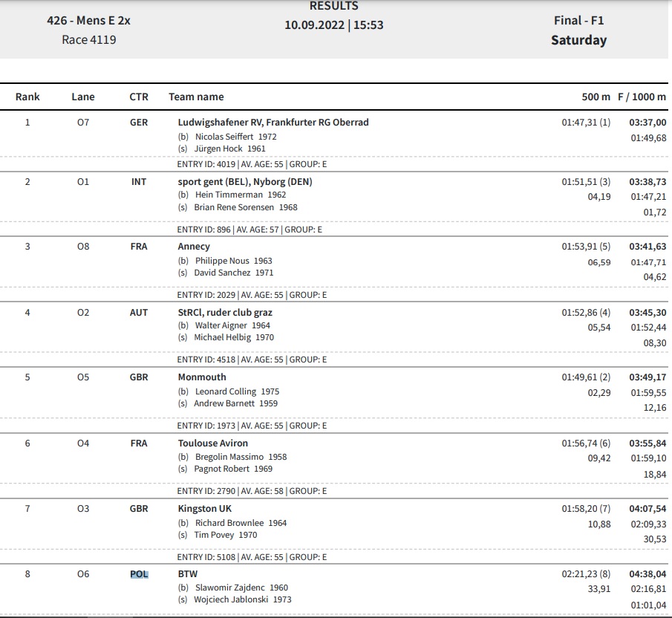Click the Lane column header
Screen dimensions: 672x618
[x=83, y=97]
